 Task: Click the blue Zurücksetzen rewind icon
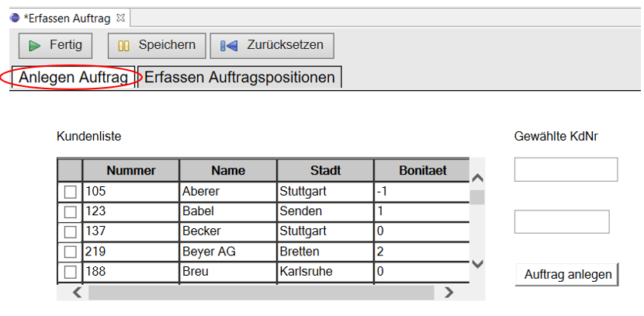click(229, 46)
